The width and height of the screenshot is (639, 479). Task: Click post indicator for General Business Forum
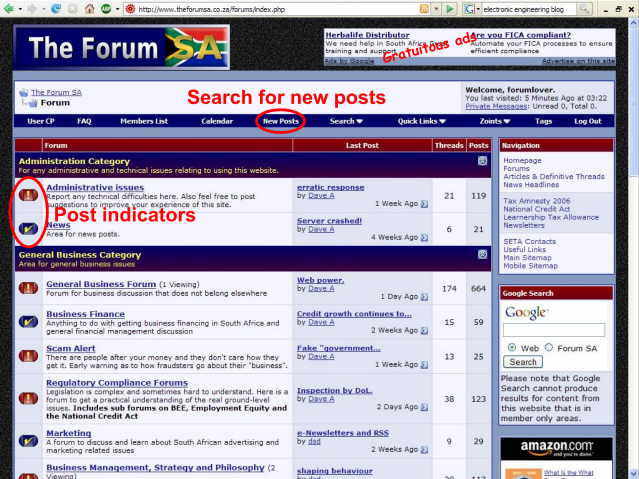pos(28,288)
